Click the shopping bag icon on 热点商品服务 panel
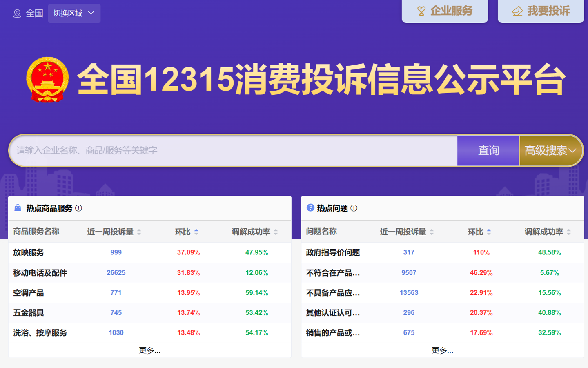Screen dimensions: 588x368 [x=17, y=208]
